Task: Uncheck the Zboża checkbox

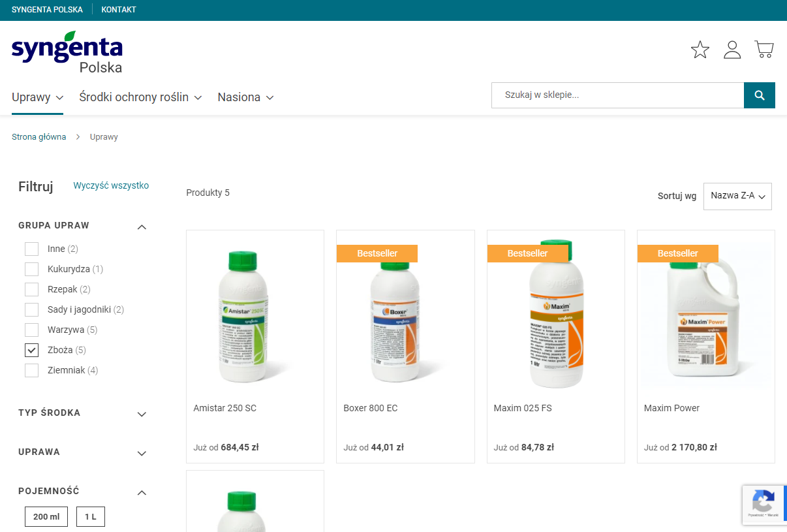Action: point(31,350)
